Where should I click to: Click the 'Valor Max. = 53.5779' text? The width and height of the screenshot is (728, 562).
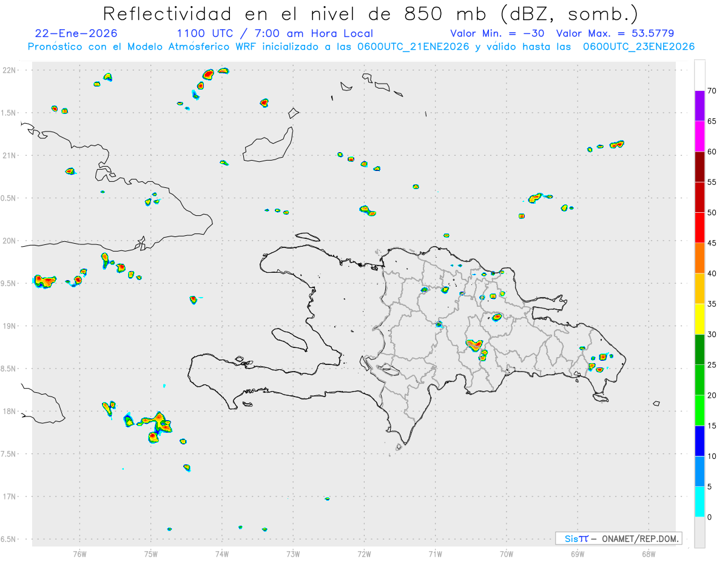tap(615, 33)
